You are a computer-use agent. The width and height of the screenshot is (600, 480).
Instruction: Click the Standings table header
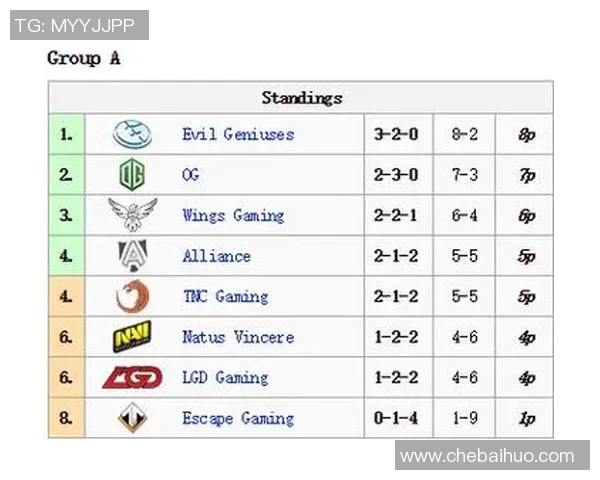(x=301, y=97)
